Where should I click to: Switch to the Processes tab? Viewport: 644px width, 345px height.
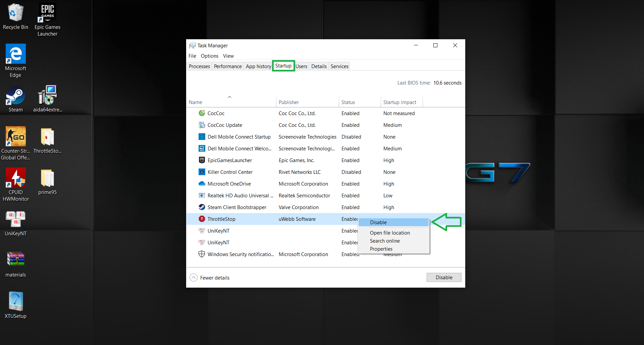(199, 66)
